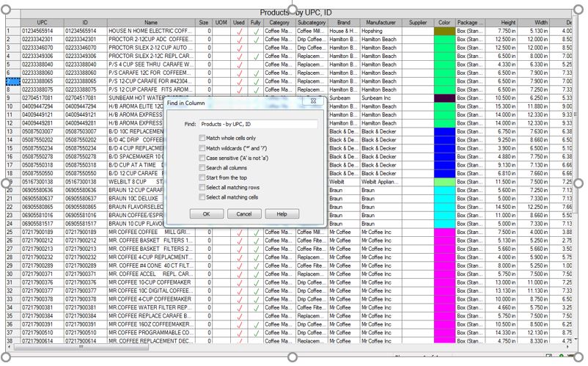Cancel the Find in Column dialog

coord(244,213)
